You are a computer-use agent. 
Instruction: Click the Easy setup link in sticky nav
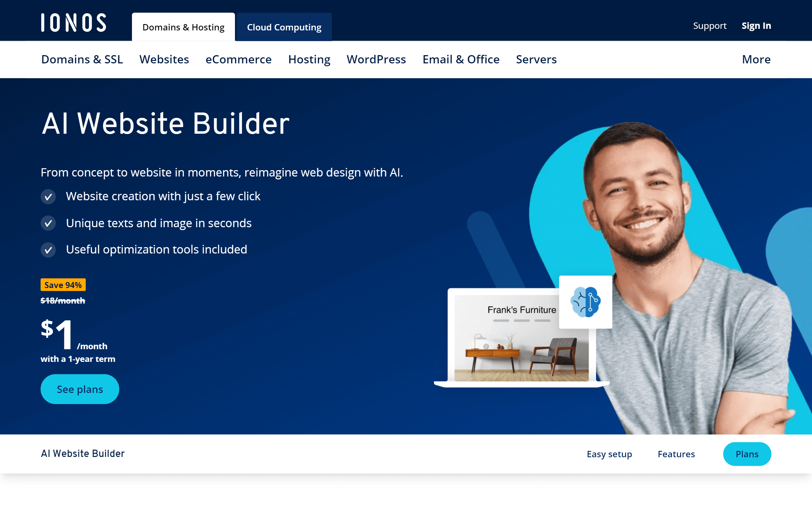pos(610,454)
